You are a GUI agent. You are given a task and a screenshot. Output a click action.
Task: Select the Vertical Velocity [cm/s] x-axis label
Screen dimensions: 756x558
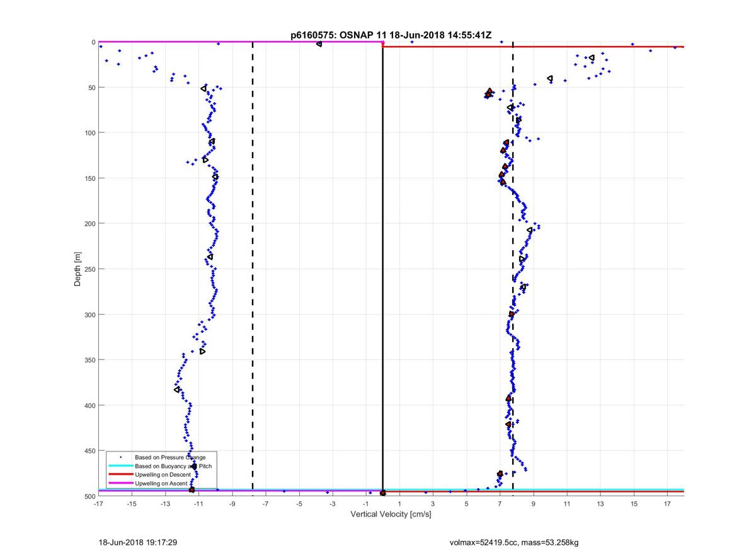pyautogui.click(x=391, y=514)
